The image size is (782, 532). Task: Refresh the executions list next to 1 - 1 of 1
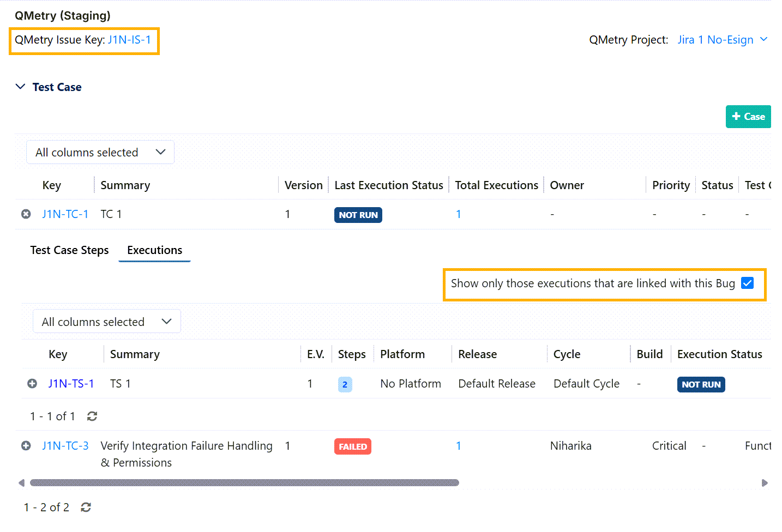pyautogui.click(x=92, y=416)
